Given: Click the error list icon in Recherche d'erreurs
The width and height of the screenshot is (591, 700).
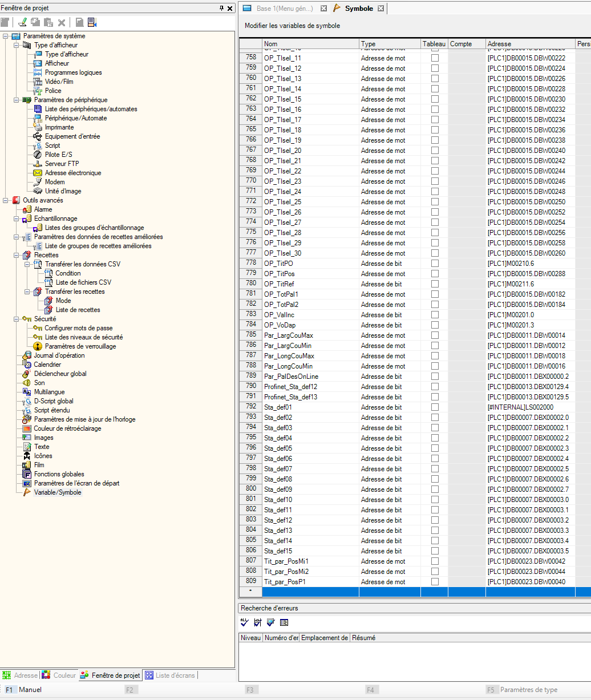Looking at the screenshot, I should pos(284,622).
